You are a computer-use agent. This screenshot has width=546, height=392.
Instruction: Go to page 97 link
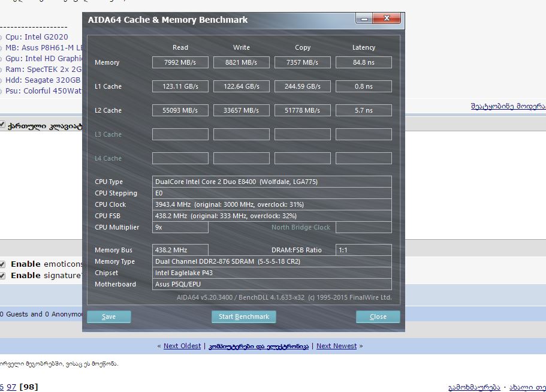[x=11, y=387]
